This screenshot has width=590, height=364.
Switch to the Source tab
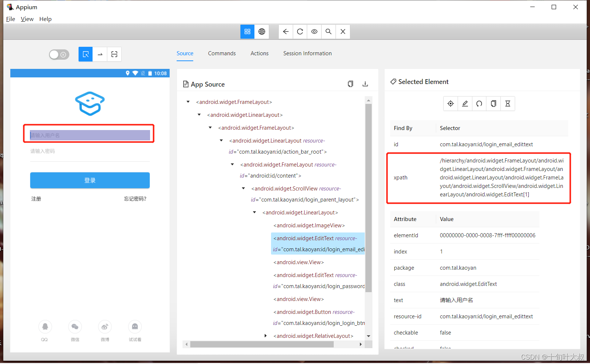tap(185, 53)
